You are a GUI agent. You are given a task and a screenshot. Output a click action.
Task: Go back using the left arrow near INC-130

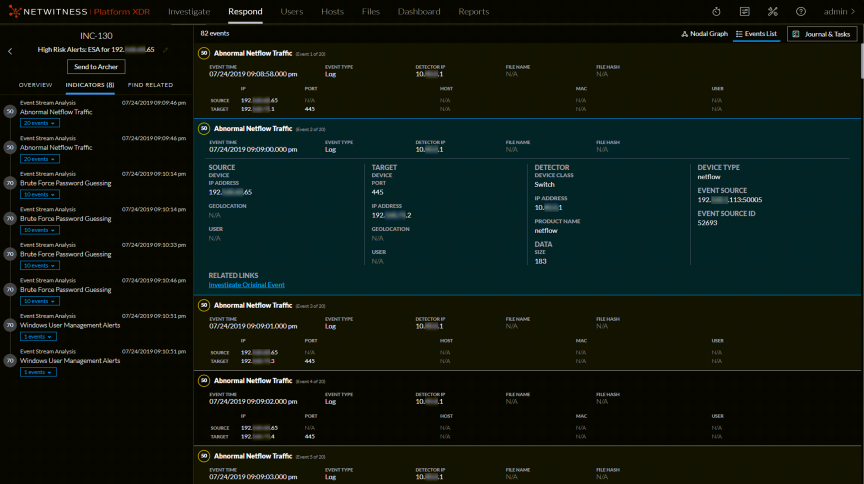click(x=10, y=51)
